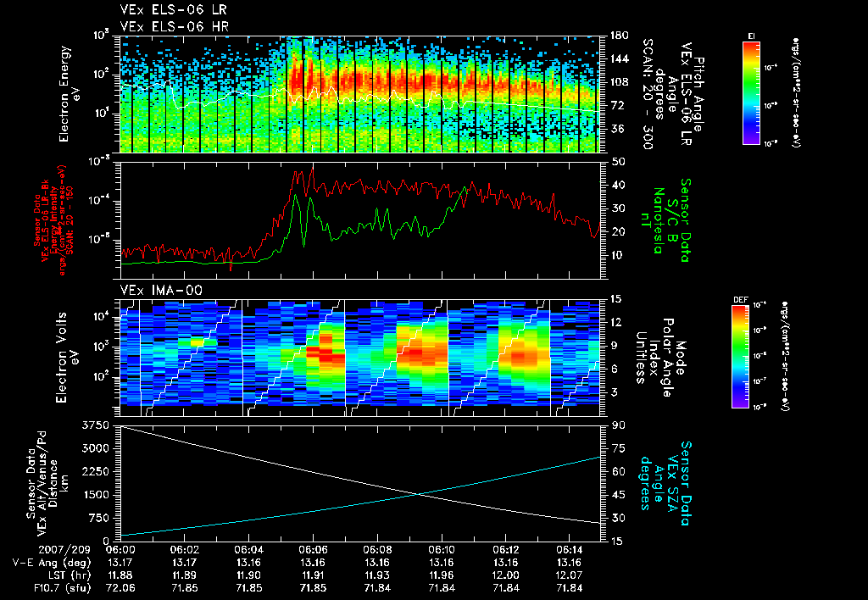
Task: Click the "V-E Ang (deg)" row label
Action: 52,563
